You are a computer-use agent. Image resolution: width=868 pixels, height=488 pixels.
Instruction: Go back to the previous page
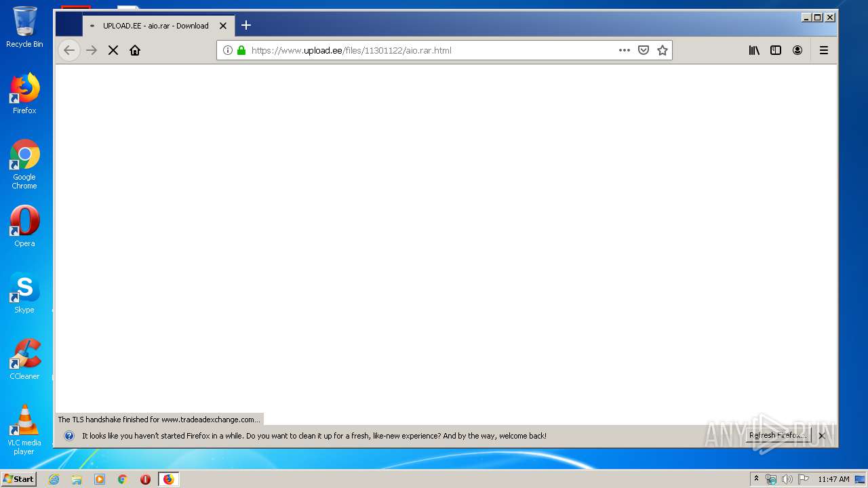click(69, 50)
